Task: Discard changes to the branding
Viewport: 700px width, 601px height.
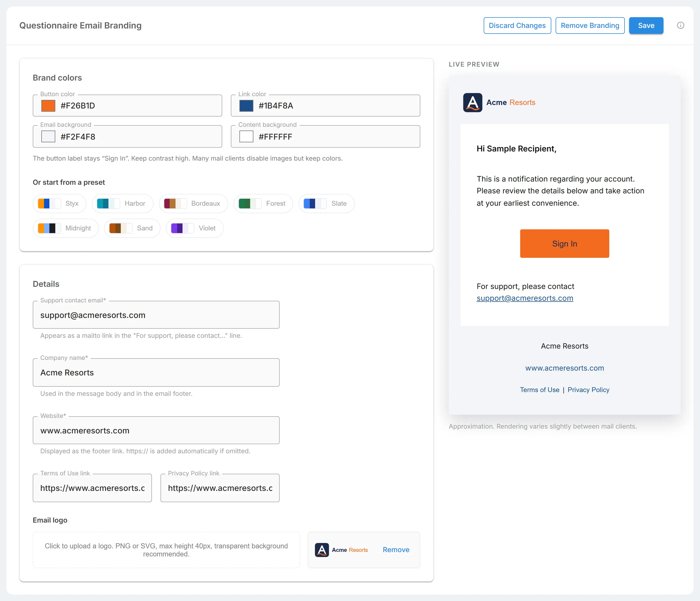Action: click(x=517, y=25)
